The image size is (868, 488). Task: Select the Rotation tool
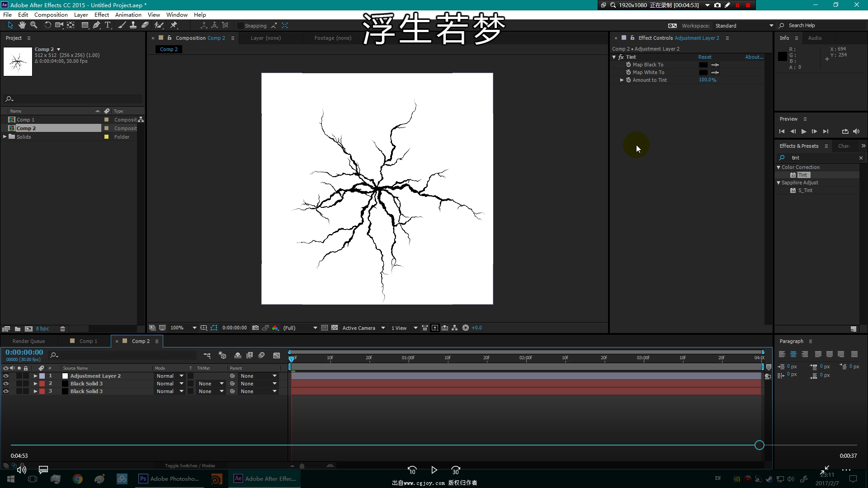(47, 25)
